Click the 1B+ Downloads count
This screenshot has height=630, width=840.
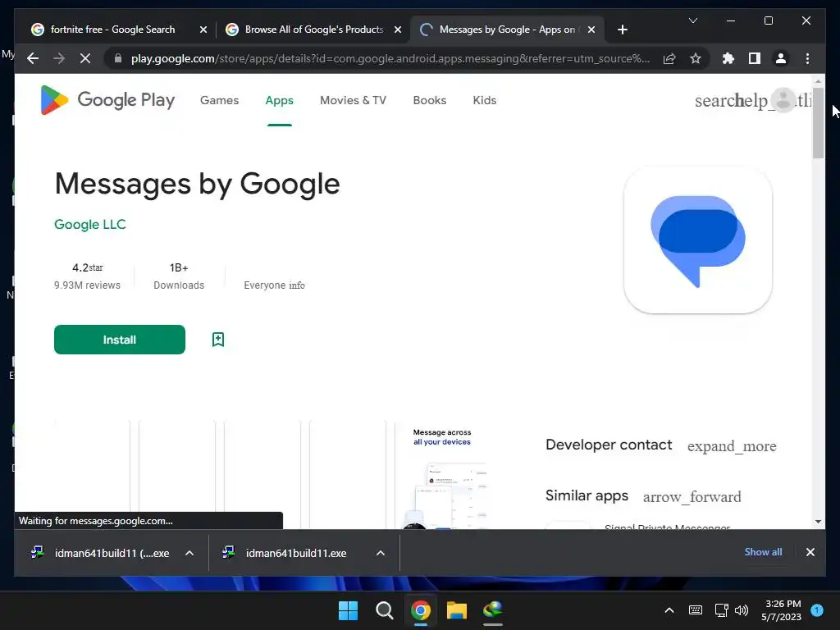(x=179, y=276)
